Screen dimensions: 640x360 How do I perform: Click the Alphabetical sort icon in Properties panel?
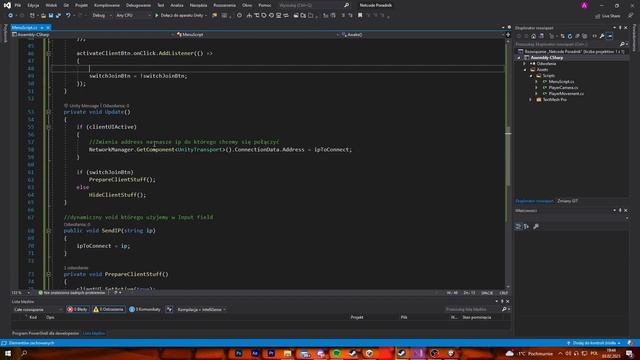tap(527, 227)
